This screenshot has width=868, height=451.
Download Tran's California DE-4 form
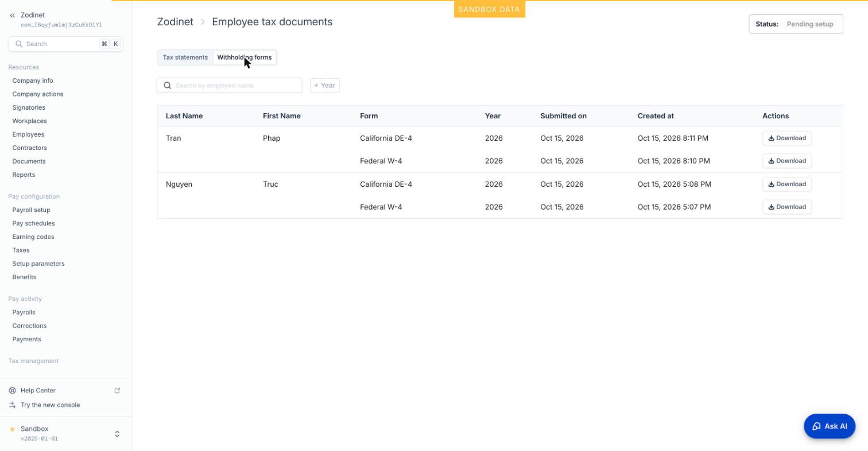[786, 138]
